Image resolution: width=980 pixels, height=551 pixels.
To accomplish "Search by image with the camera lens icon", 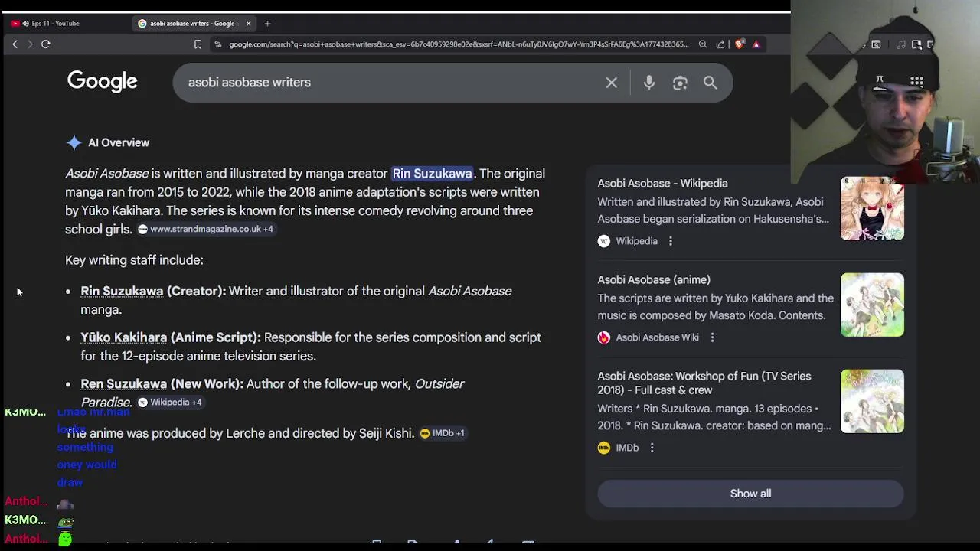I will (680, 83).
